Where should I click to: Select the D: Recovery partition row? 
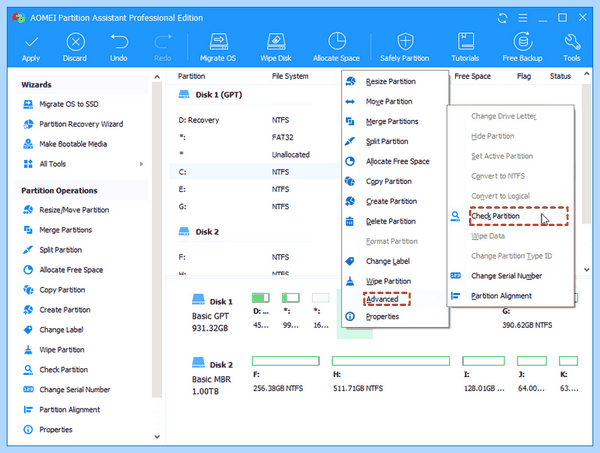254,120
